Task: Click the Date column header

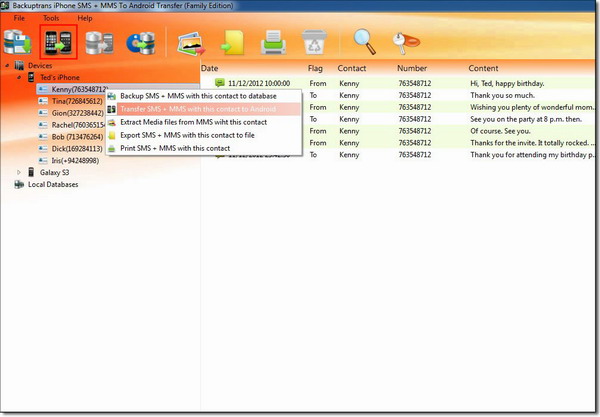Action: (210, 68)
